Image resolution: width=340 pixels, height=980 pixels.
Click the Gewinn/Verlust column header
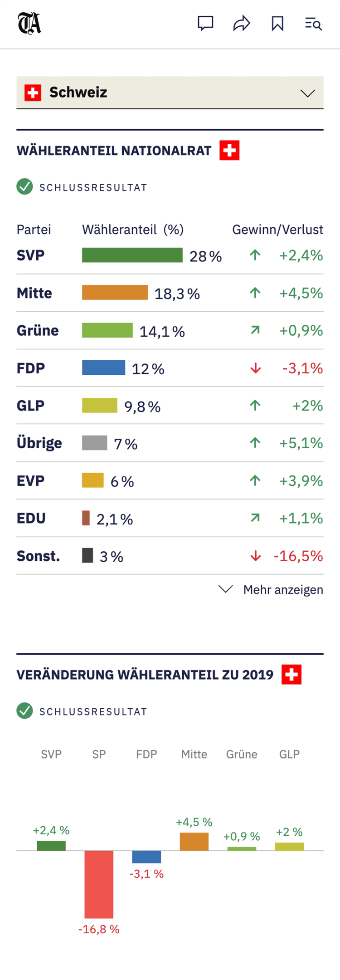click(277, 230)
